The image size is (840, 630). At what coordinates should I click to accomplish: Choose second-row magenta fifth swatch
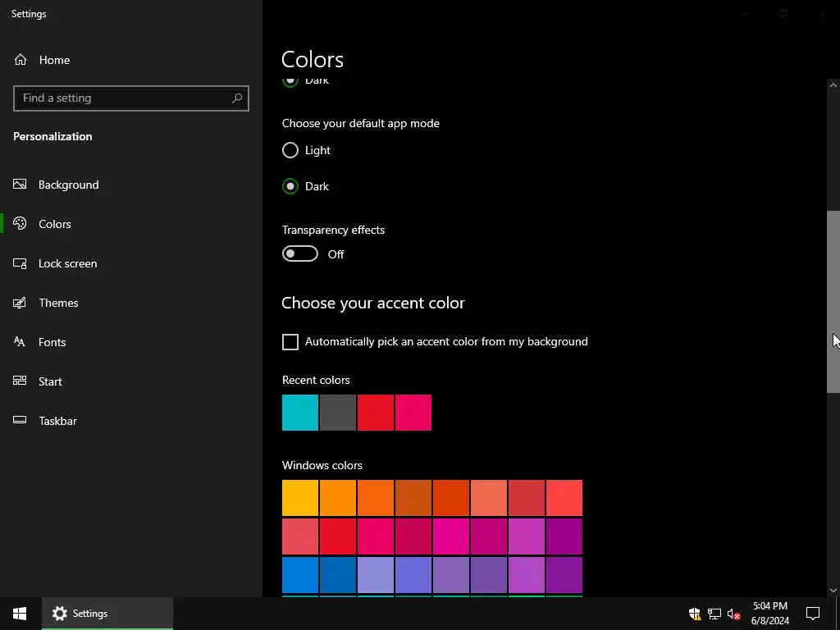pos(451,536)
